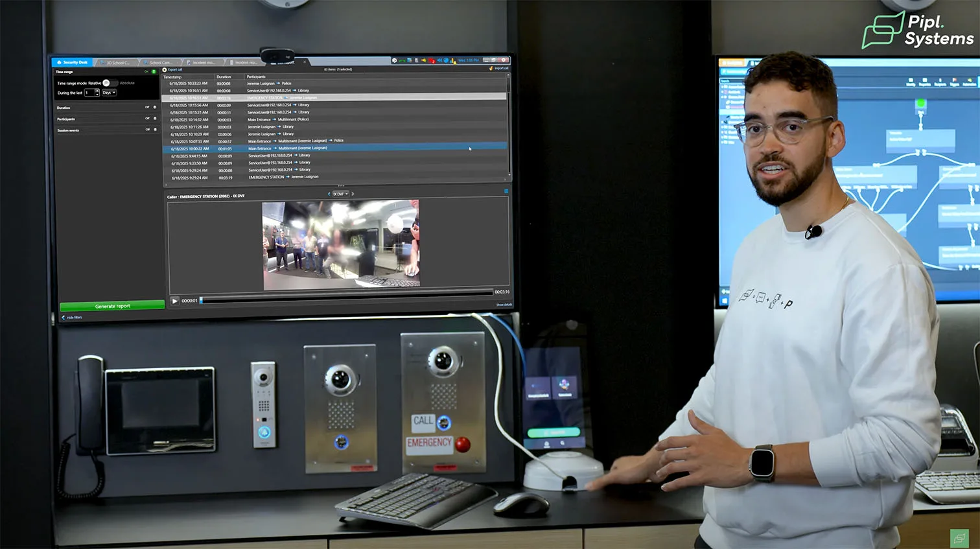Click the Wed 1:06 PM clock

coord(469,60)
